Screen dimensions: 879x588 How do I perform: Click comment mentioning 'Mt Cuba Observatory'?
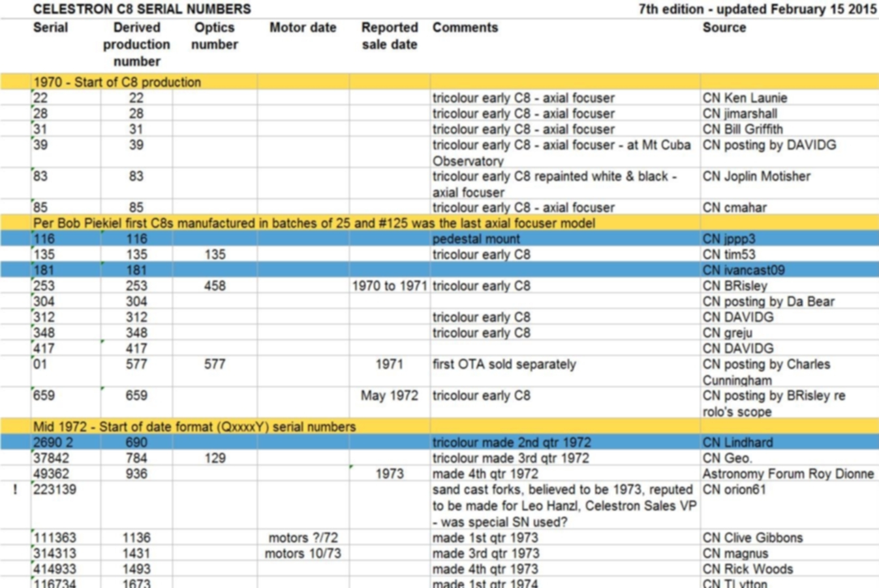[x=561, y=153]
